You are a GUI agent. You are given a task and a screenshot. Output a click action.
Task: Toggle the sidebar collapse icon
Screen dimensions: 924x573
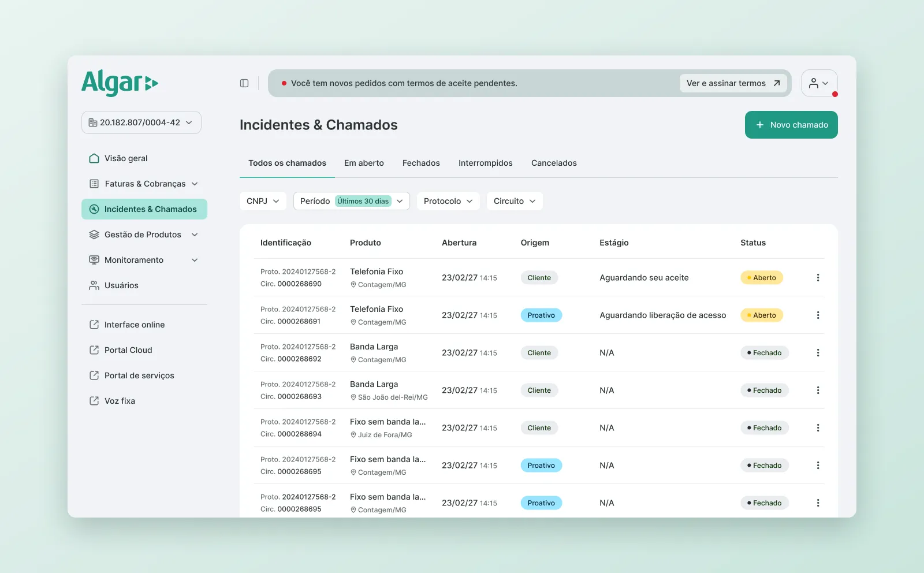tap(244, 83)
